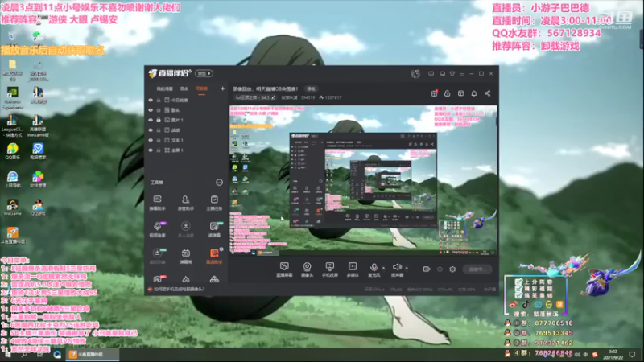The width and height of the screenshot is (644, 362).
Task: Click the share icon in header
Action: [x=487, y=93]
